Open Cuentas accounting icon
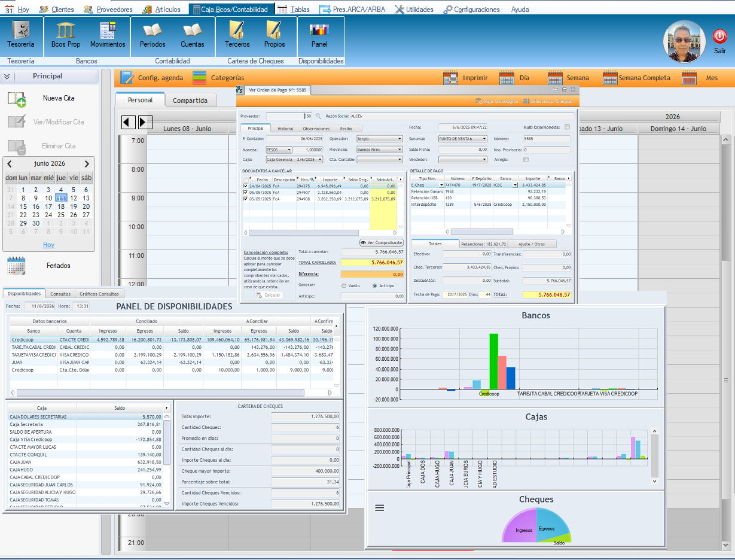Screen dimensions: 735x560 pos(193,31)
